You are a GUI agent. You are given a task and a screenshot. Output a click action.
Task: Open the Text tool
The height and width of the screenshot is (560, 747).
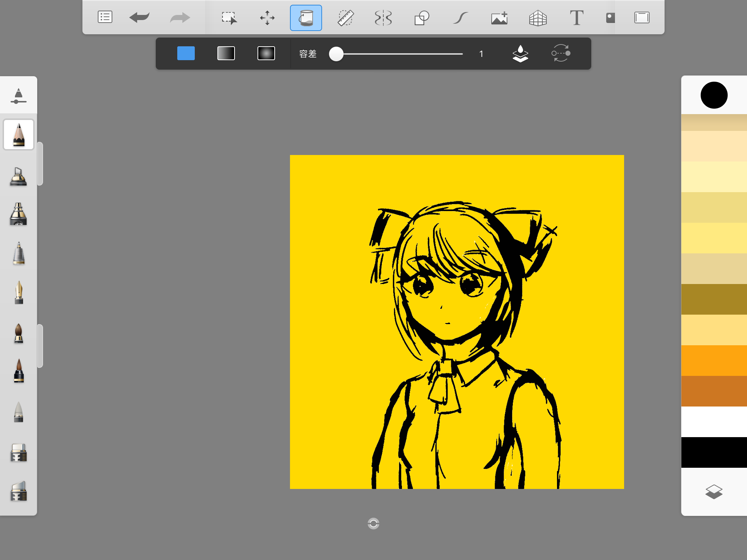(577, 17)
